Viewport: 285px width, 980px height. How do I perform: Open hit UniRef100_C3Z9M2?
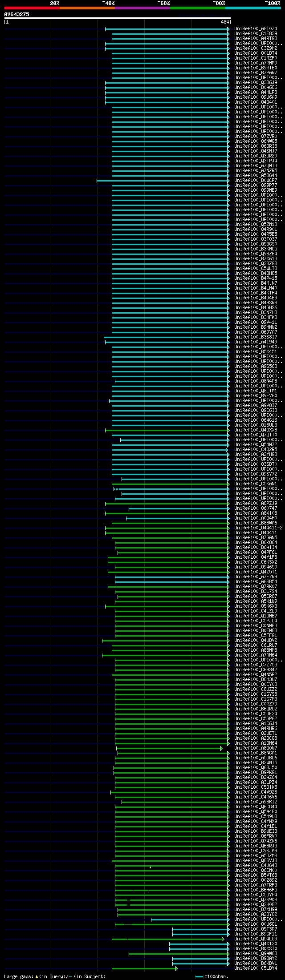coord(256,48)
